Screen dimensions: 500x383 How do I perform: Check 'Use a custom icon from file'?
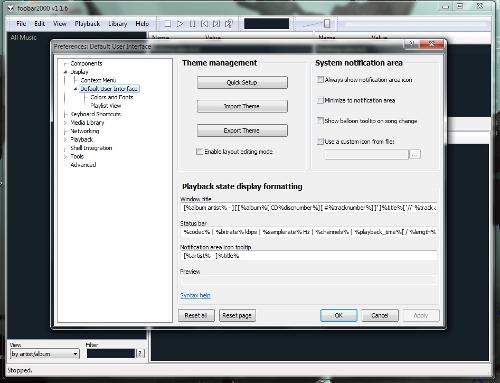320,141
